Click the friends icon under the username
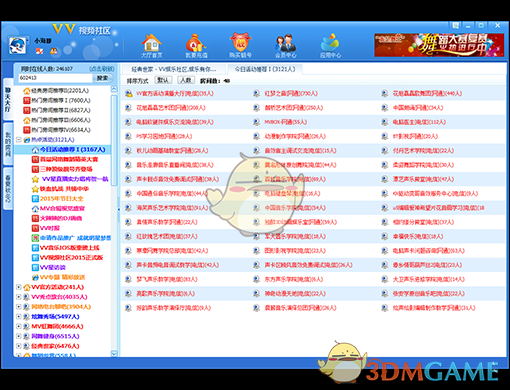The width and height of the screenshot is (510, 390). click(x=53, y=51)
